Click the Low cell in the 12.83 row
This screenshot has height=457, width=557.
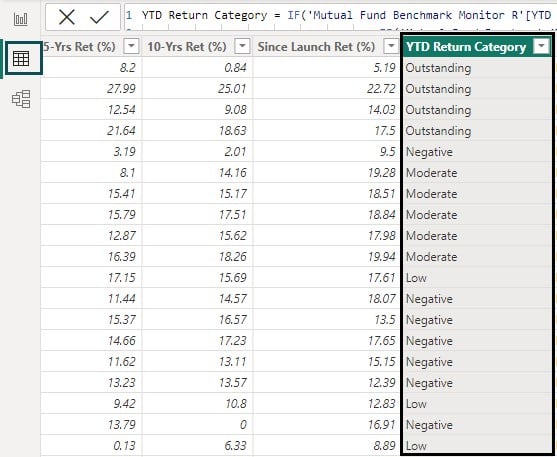point(477,403)
